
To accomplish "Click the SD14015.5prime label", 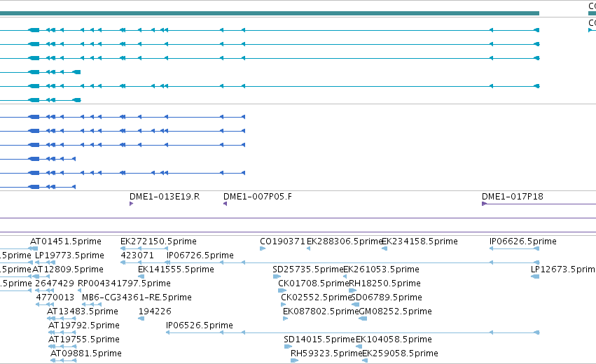I will pos(319,339).
